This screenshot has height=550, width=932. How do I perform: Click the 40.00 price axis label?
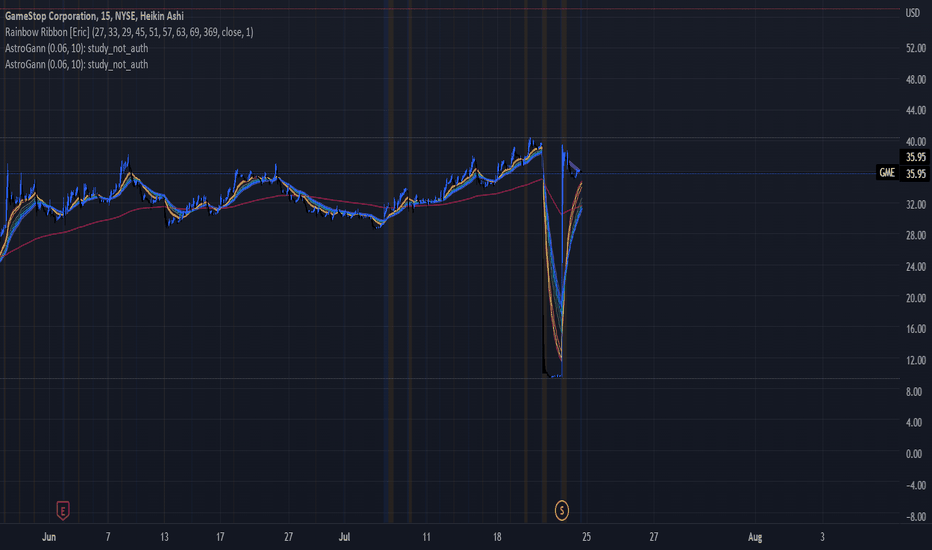coord(915,142)
